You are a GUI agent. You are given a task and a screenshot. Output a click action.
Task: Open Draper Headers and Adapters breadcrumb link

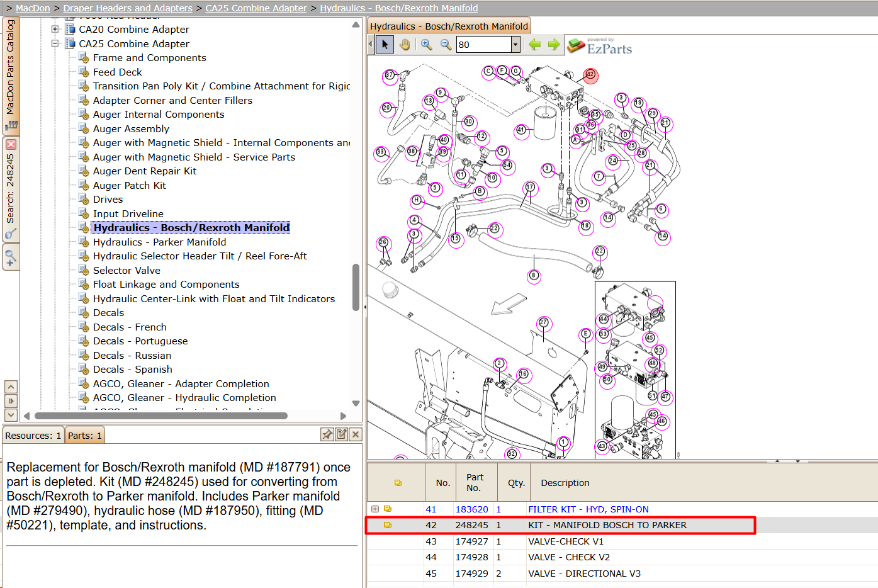(x=128, y=8)
